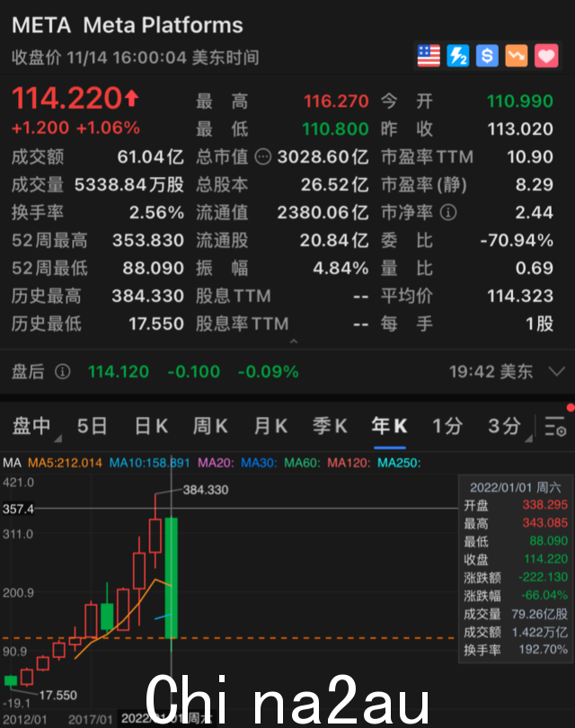
Task: Tap the 最低 value 110.800
Action: tap(335, 129)
